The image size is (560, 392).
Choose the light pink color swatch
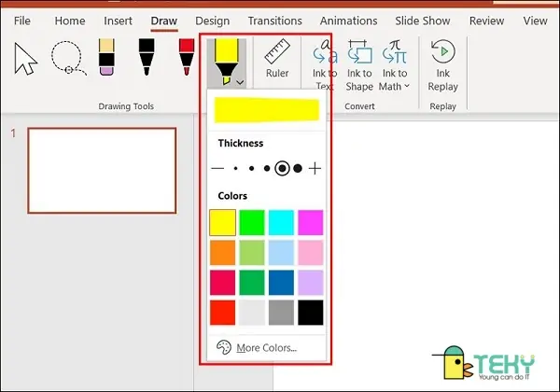pos(311,253)
